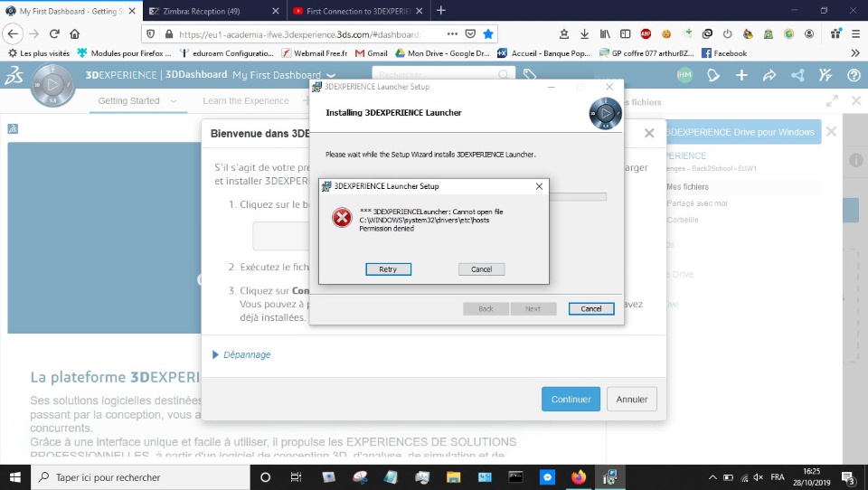Open Firefox library icon
The width and height of the screenshot is (868, 490).
605,33
